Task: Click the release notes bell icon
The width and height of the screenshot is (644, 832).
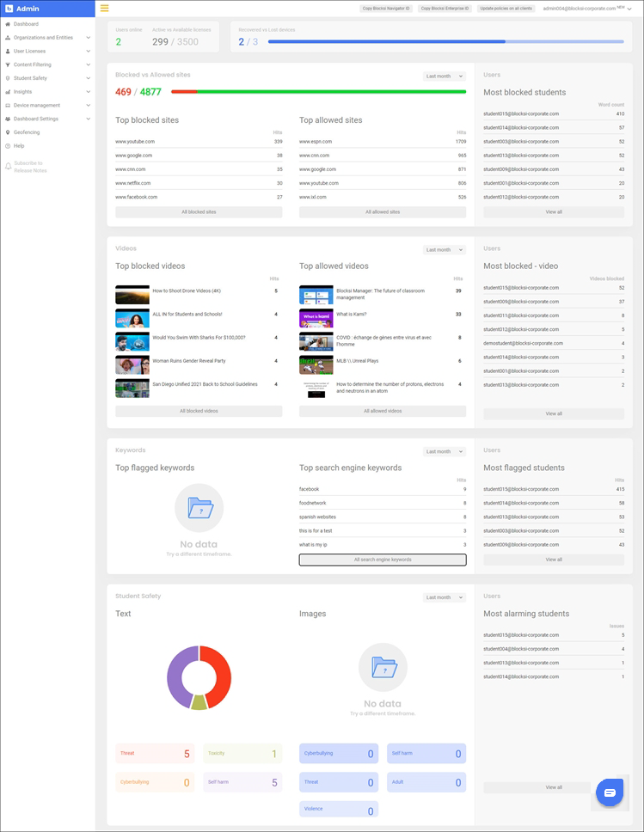Action: coord(8,167)
